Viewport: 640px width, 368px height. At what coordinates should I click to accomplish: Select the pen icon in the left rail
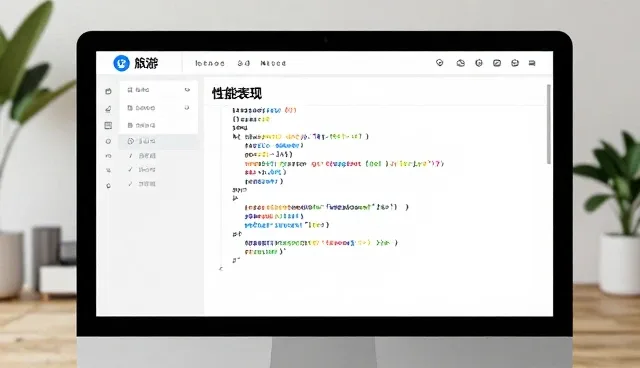(108, 109)
